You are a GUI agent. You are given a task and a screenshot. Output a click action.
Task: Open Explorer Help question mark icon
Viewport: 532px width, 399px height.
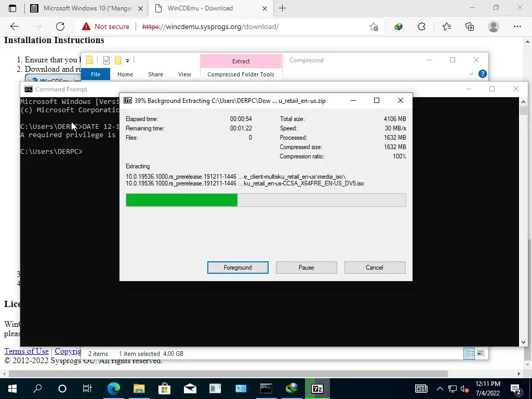pos(483,74)
